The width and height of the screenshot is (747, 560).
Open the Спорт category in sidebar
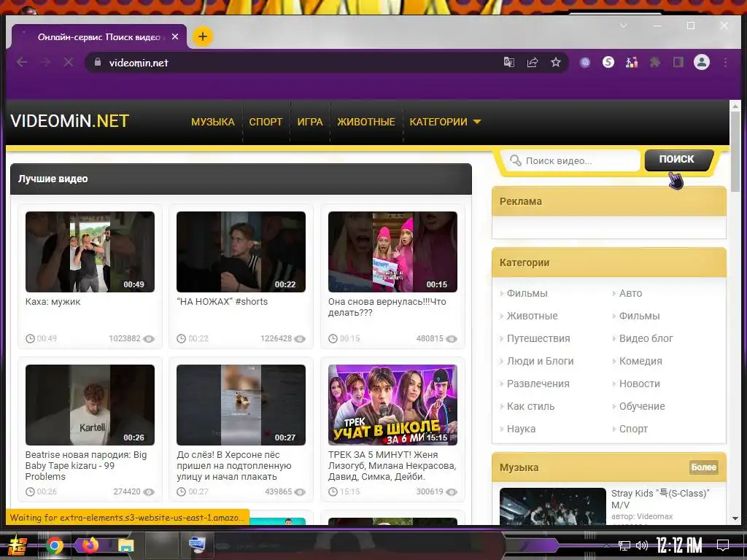pos(633,429)
